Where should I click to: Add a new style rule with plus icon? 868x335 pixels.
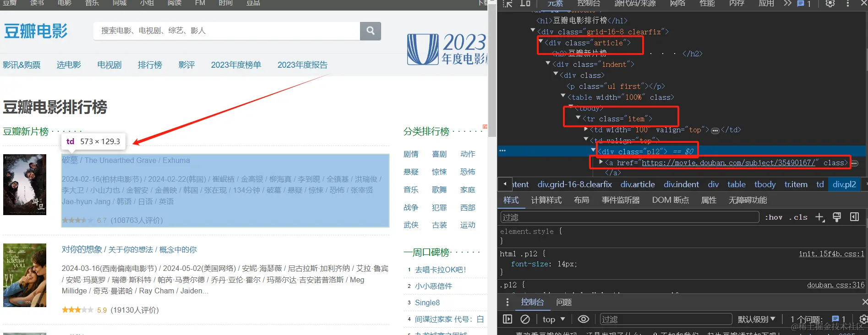(819, 217)
